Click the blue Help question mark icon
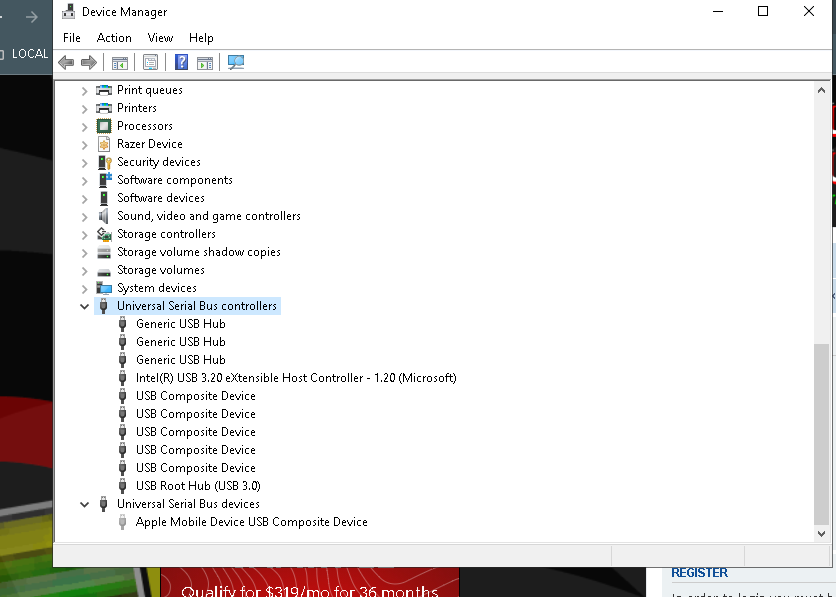The height and width of the screenshot is (597, 836). point(181,62)
